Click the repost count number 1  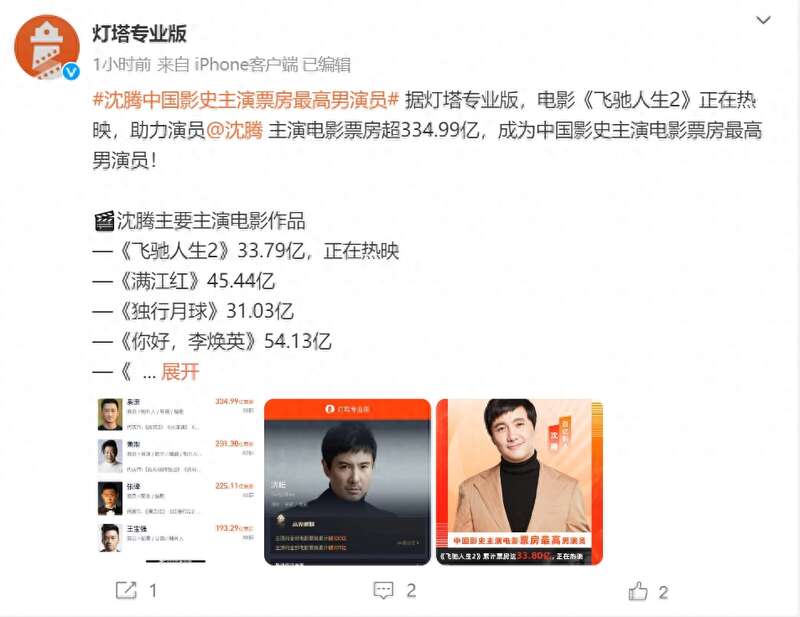point(153,591)
